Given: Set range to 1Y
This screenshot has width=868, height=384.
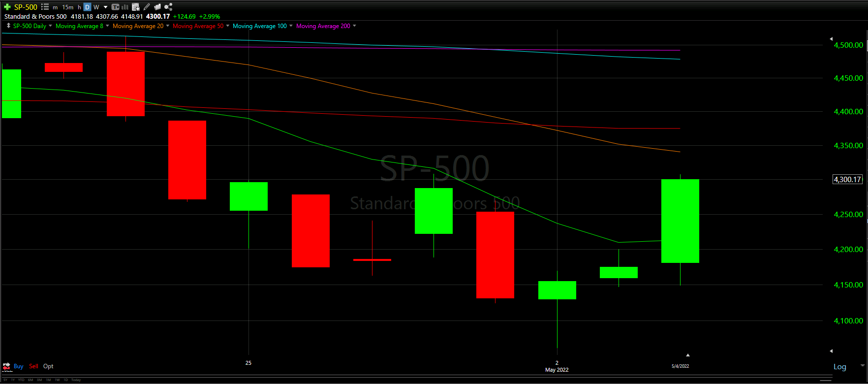Looking at the screenshot, I should [x=13, y=380].
